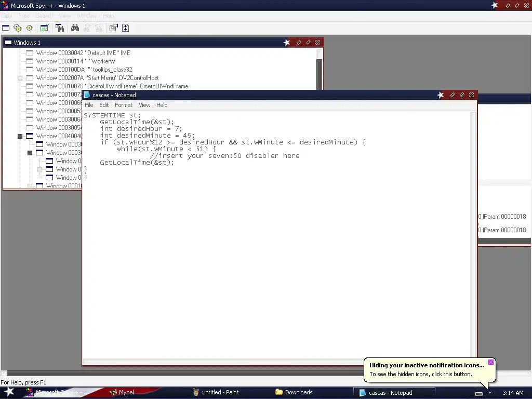The image size is (532, 399).
Task: Open a new Windows view from Spy++ toolbar
Action: pyautogui.click(x=6, y=28)
